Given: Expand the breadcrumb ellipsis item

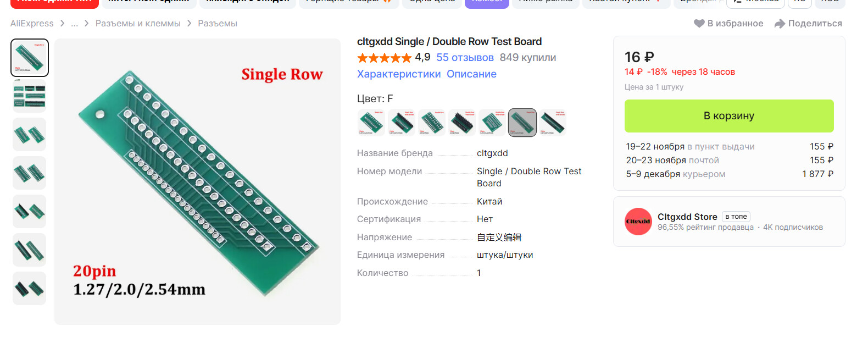Looking at the screenshot, I should (74, 24).
